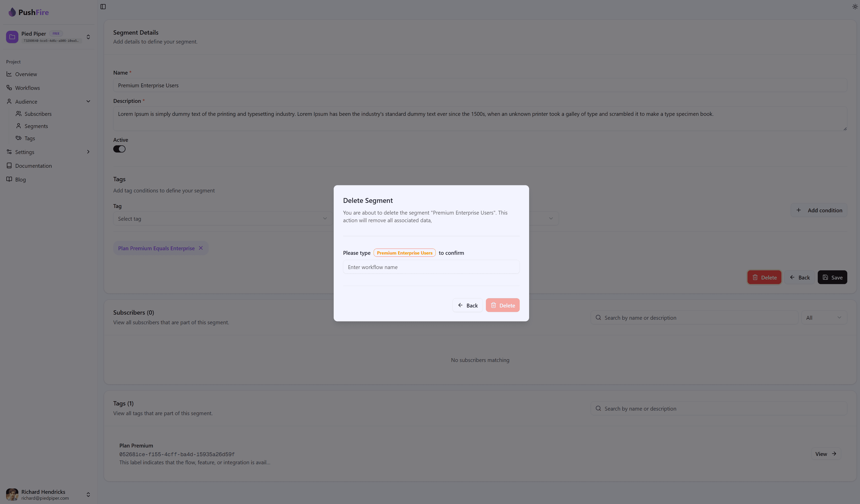The height and width of the screenshot is (504, 860).
Task: Toggle the Active segment switch
Action: coord(119,149)
